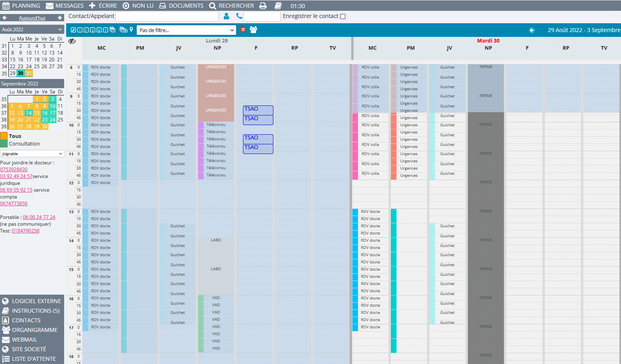
Task: Select day 30 in the Août 2022 mini calendar
Action: point(20,73)
